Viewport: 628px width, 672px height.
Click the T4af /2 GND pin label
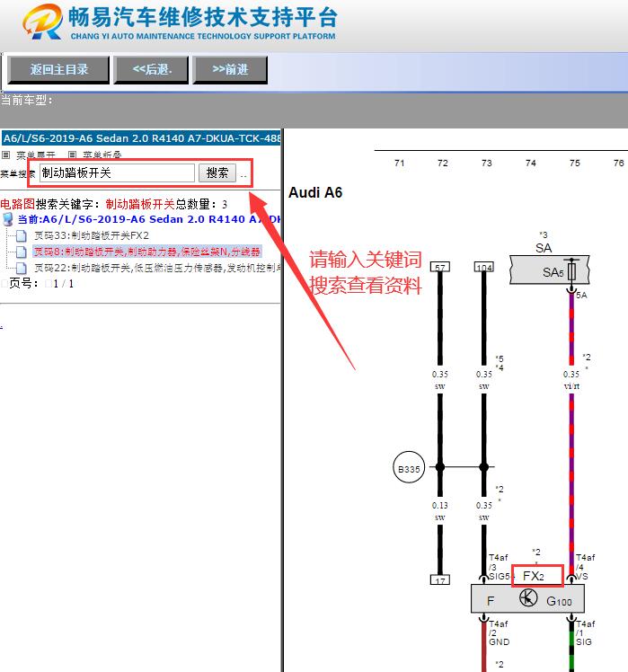(499, 633)
